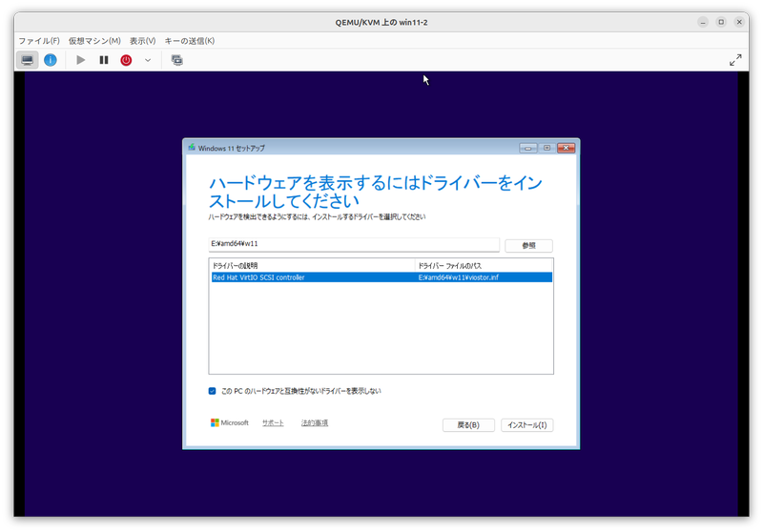Open the 法的事項 link
The width and height of the screenshot is (763, 532).
tap(315, 423)
